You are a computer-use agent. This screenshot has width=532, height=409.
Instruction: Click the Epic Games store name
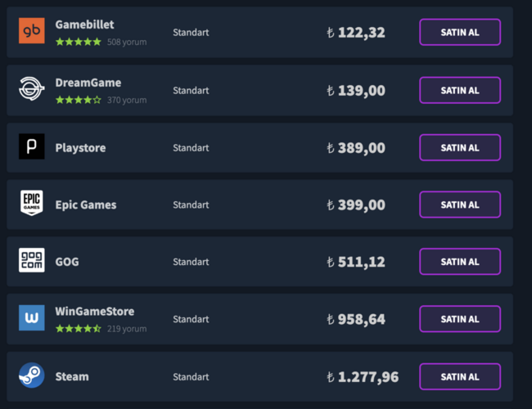(x=86, y=204)
